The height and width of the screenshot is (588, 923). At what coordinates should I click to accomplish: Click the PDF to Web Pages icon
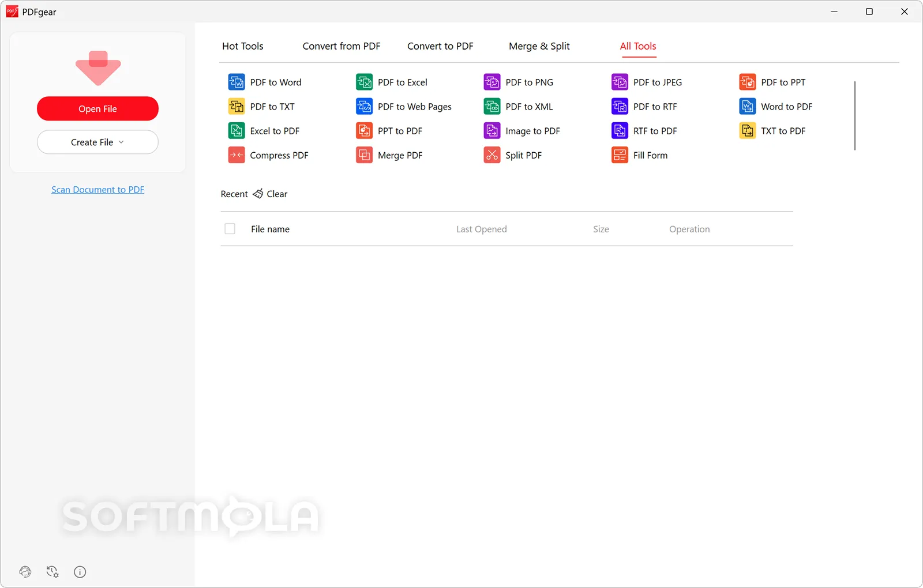364,107
